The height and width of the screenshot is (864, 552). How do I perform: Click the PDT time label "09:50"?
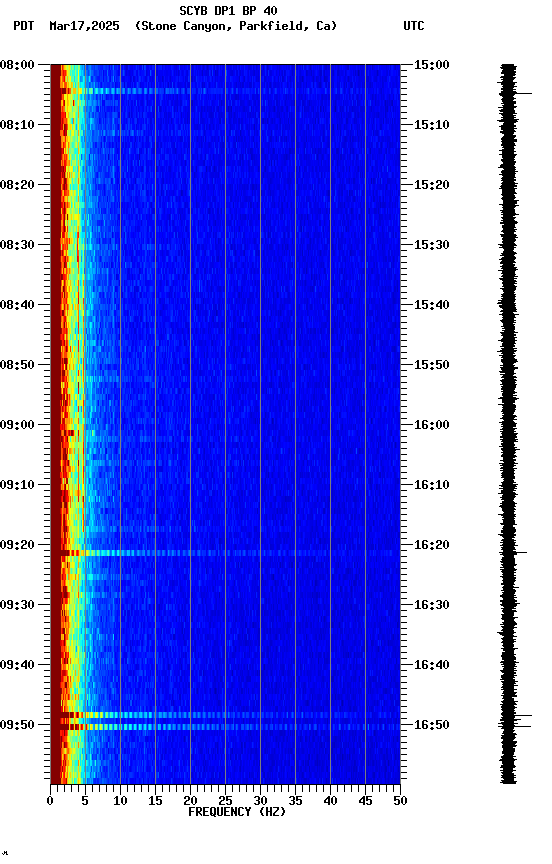click(x=17, y=725)
